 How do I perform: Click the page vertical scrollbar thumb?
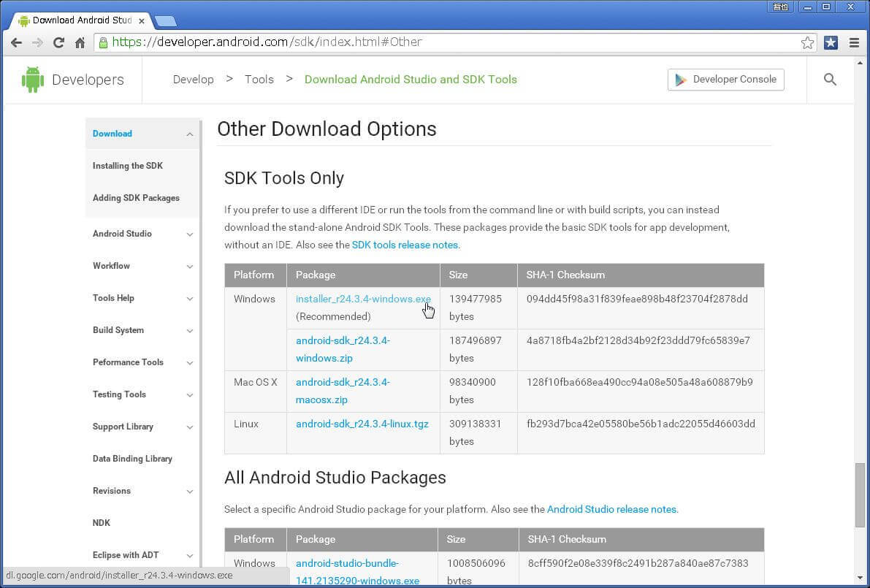tap(860, 495)
